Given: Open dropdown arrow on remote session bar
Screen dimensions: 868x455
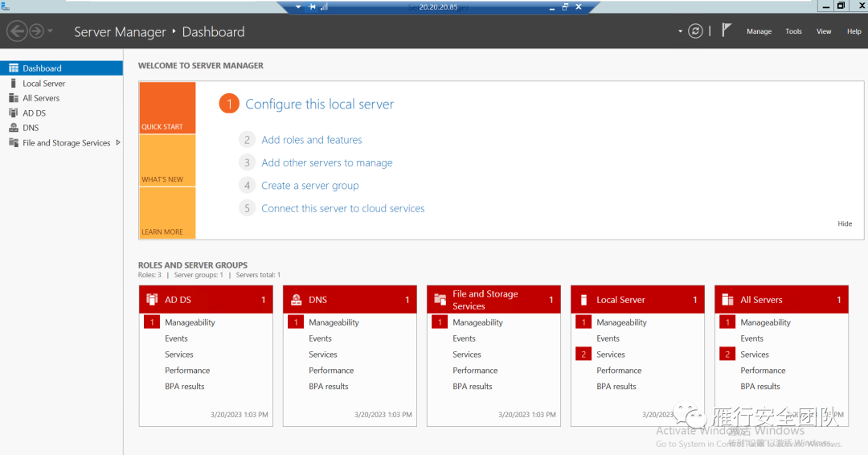Looking at the screenshot, I should [x=298, y=6].
